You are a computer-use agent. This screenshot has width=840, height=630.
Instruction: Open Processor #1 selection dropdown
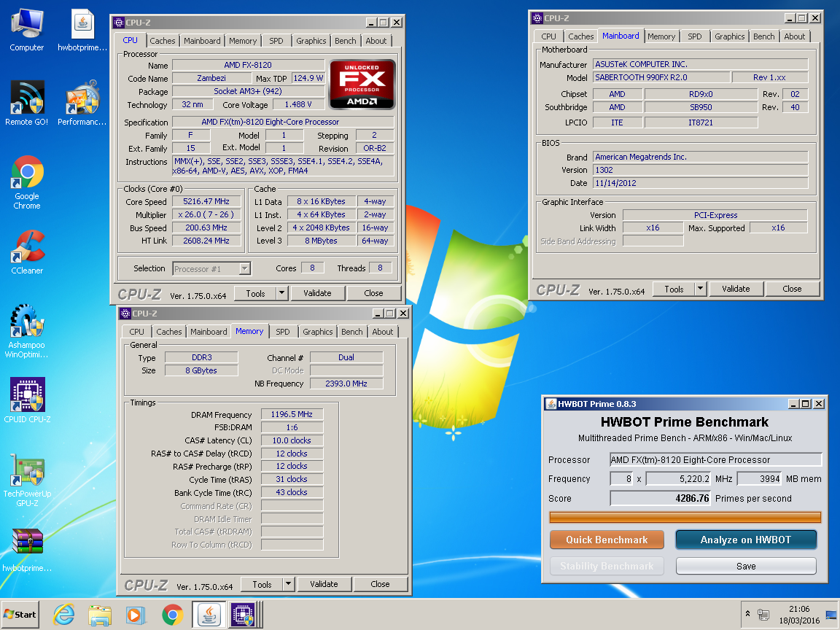[x=211, y=269]
